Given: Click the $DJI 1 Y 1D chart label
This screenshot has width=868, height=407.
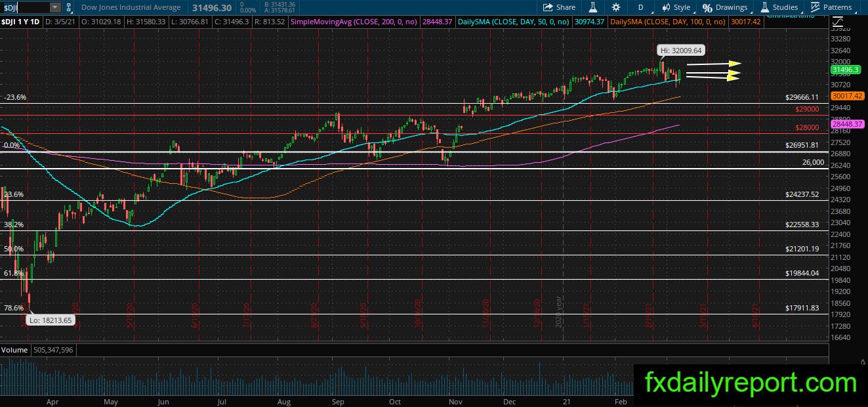Looking at the screenshot, I should (x=21, y=22).
